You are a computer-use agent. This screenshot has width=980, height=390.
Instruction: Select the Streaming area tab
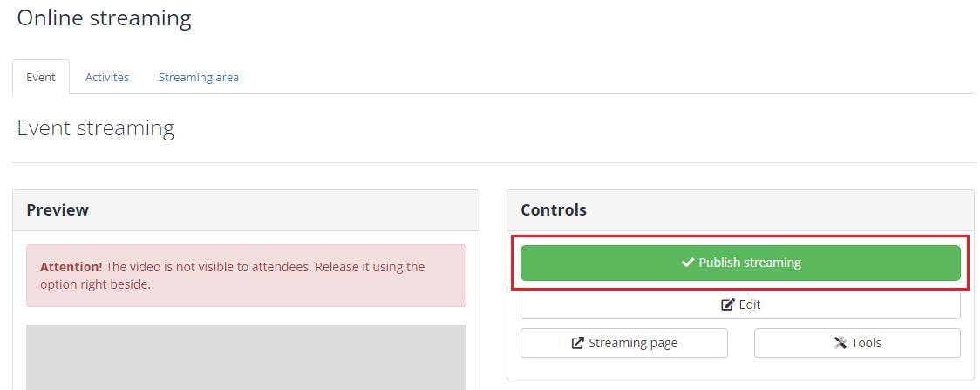(x=198, y=77)
